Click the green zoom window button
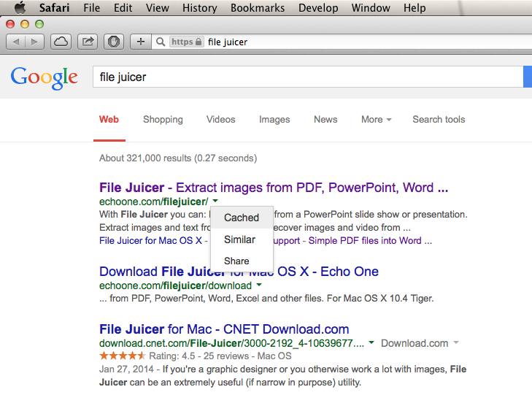Image resolution: width=532 pixels, height=395 pixels. coord(39,24)
